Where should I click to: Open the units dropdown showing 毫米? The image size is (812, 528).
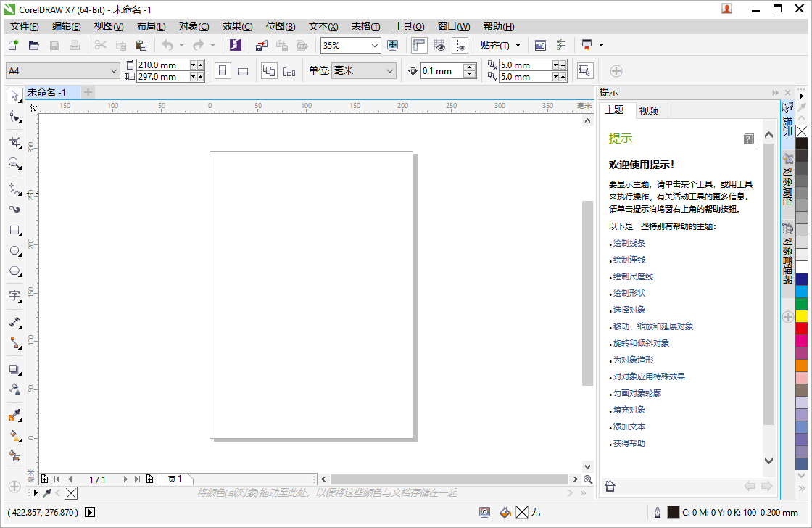pyautogui.click(x=390, y=70)
